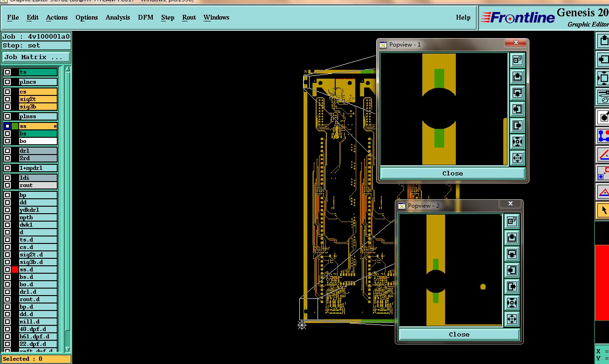609x364 pixels.
Task: Toggle display checkbox for layer ts
Action: pyautogui.click(x=7, y=72)
